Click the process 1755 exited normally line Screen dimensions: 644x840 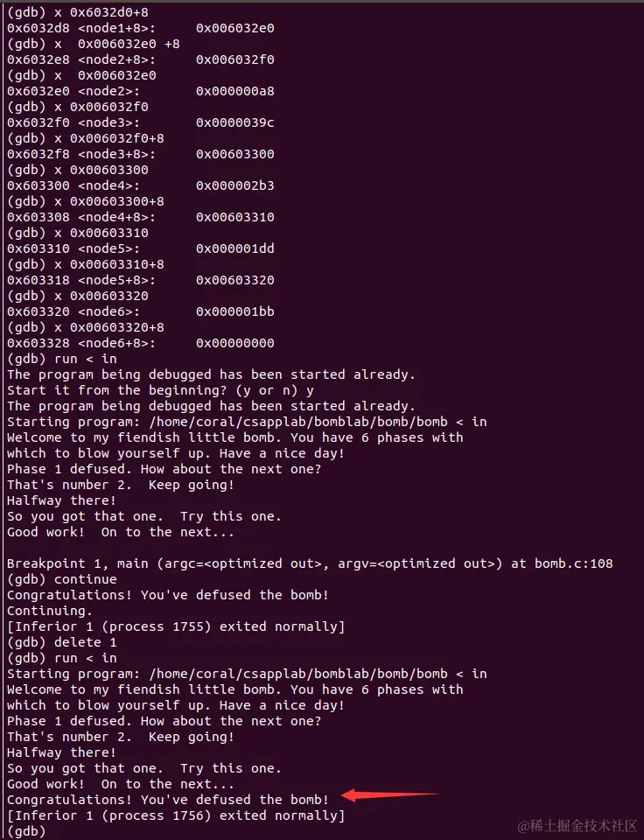(x=176, y=626)
